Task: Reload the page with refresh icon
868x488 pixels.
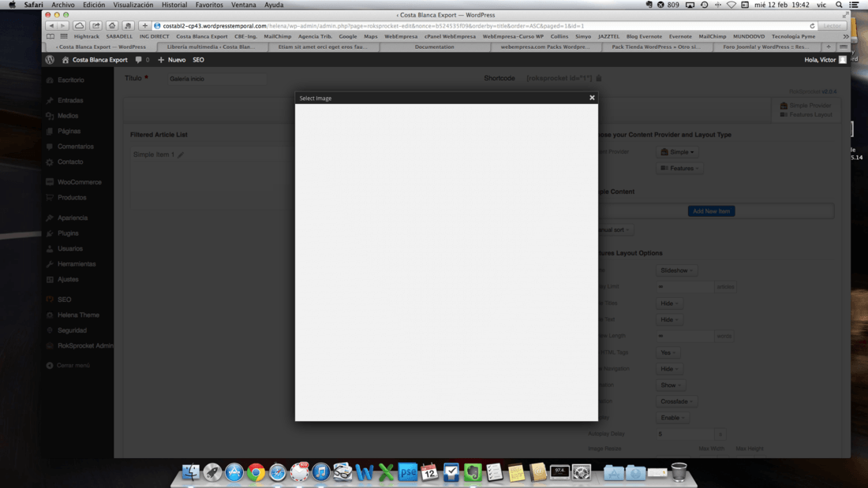Action: pos(812,26)
